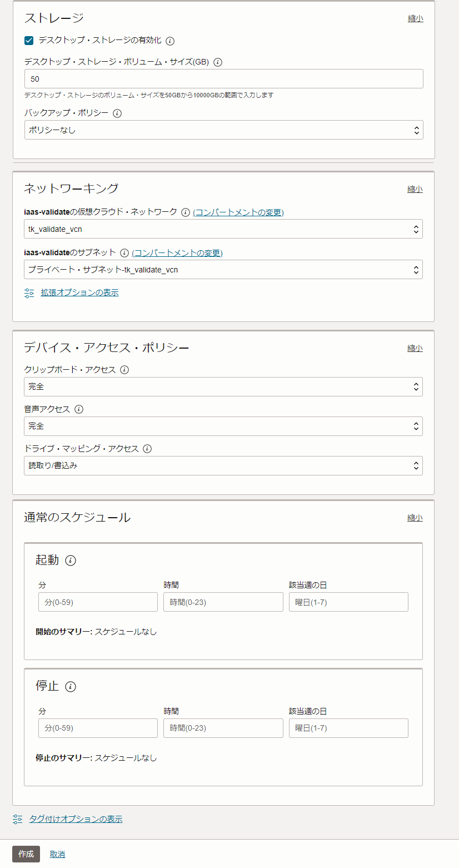Open the クリップボード・アクセス dropdown
The image size is (459, 868).
(x=222, y=386)
